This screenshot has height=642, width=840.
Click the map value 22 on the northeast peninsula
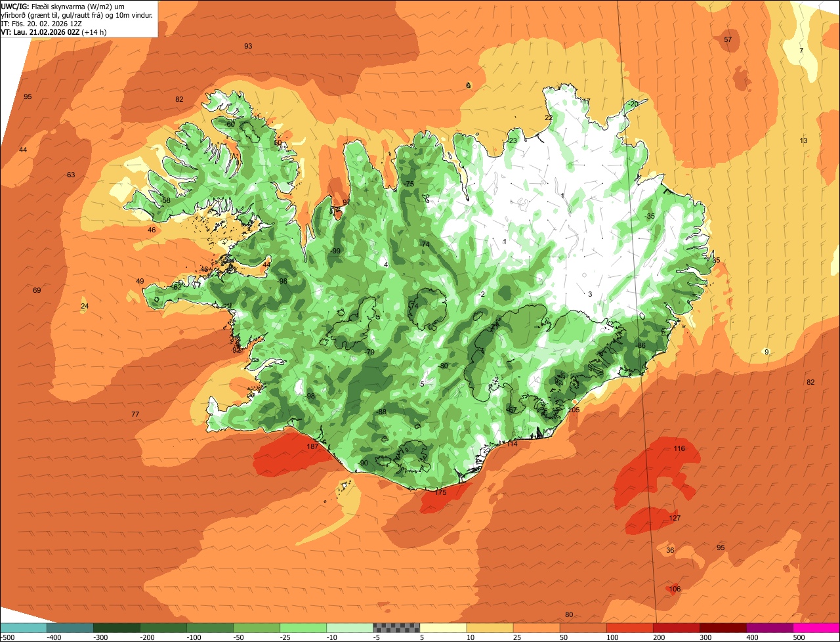[x=549, y=118]
